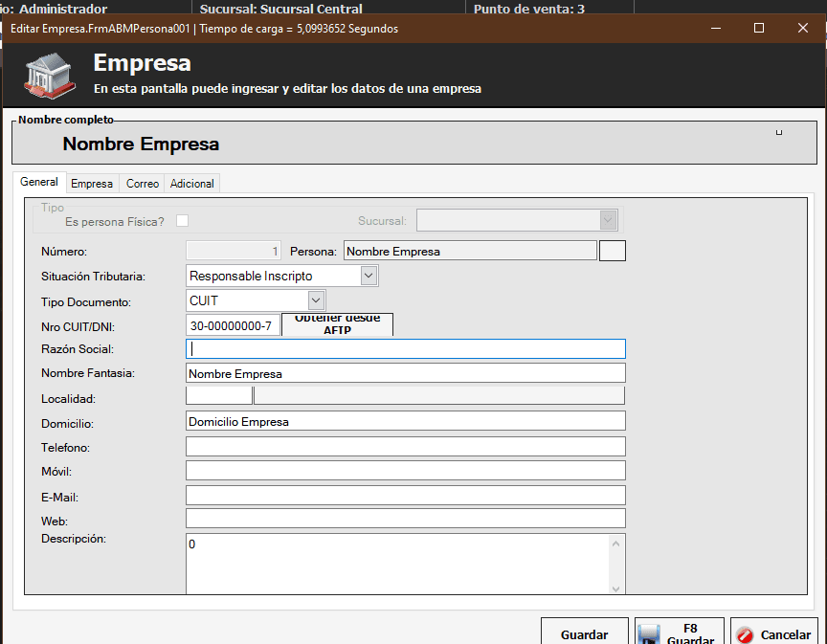Select the Empresa tab
Viewport: 827px width, 644px height.
(x=92, y=183)
